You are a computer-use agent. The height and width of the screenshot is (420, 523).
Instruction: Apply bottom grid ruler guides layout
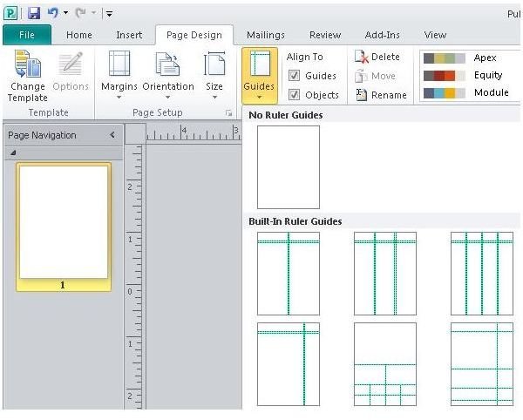tap(385, 364)
